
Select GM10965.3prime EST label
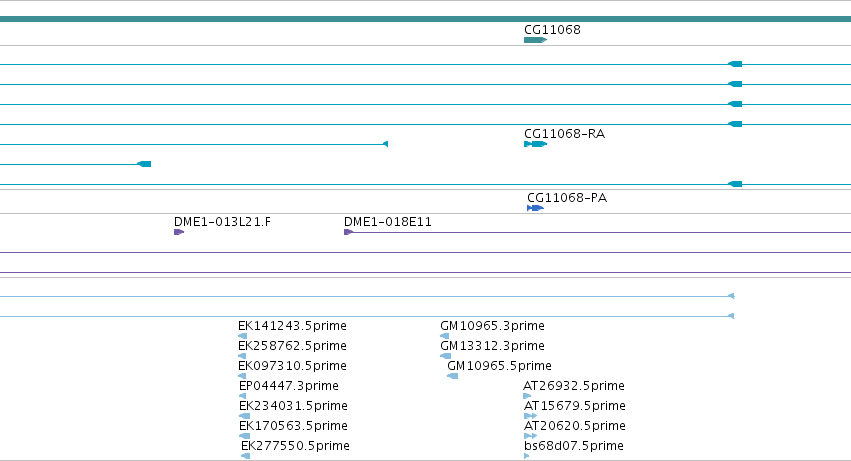[492, 326]
